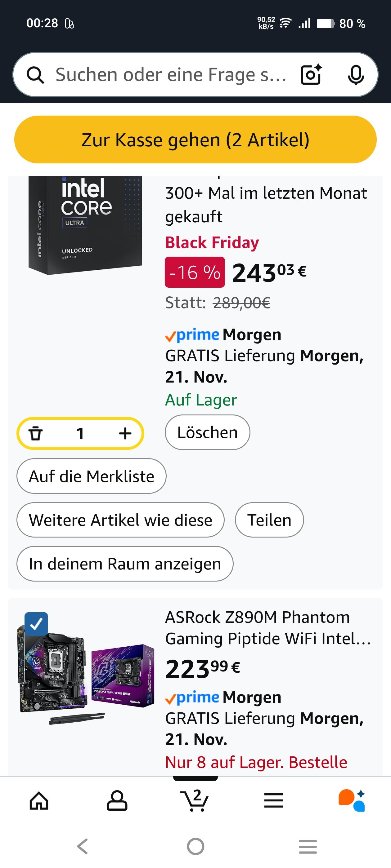Open camera lens visual search
391x868 pixels.
coord(311,74)
